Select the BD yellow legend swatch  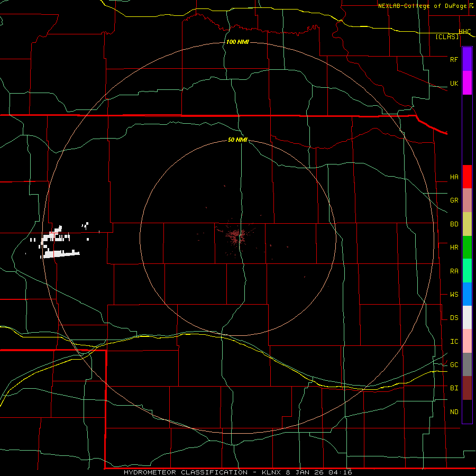point(467,224)
